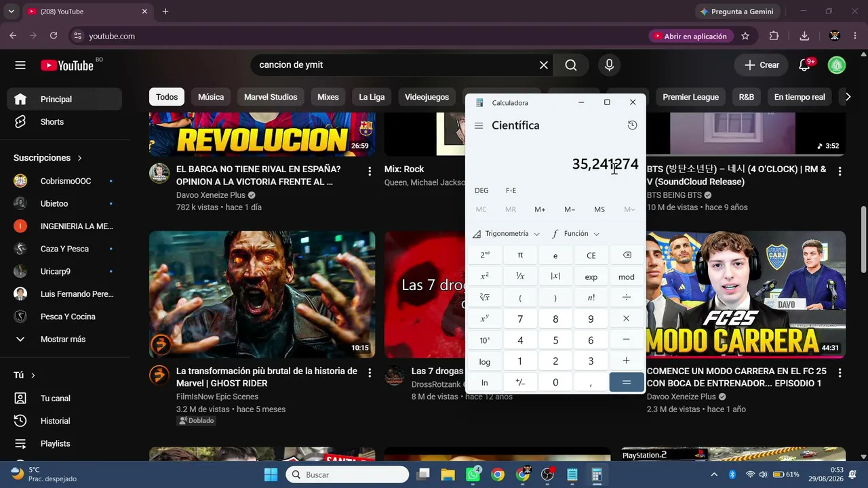Click the multiply operator in Calculator
The height and width of the screenshot is (488, 868).
click(x=627, y=319)
